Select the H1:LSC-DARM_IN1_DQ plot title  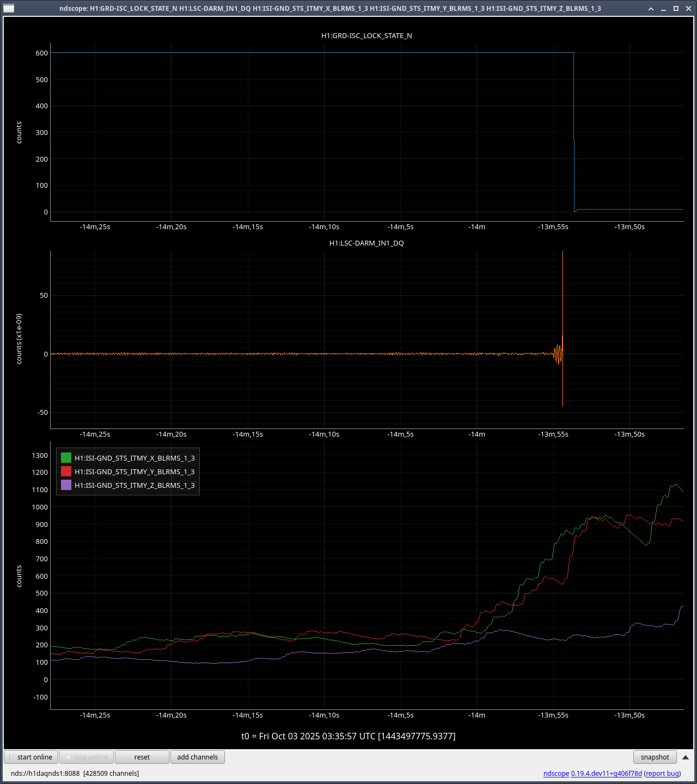(366, 243)
